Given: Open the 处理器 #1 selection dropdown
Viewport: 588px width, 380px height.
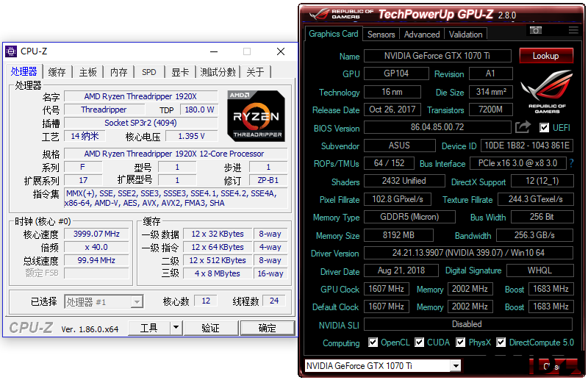Looking at the screenshot, I should click(137, 301).
